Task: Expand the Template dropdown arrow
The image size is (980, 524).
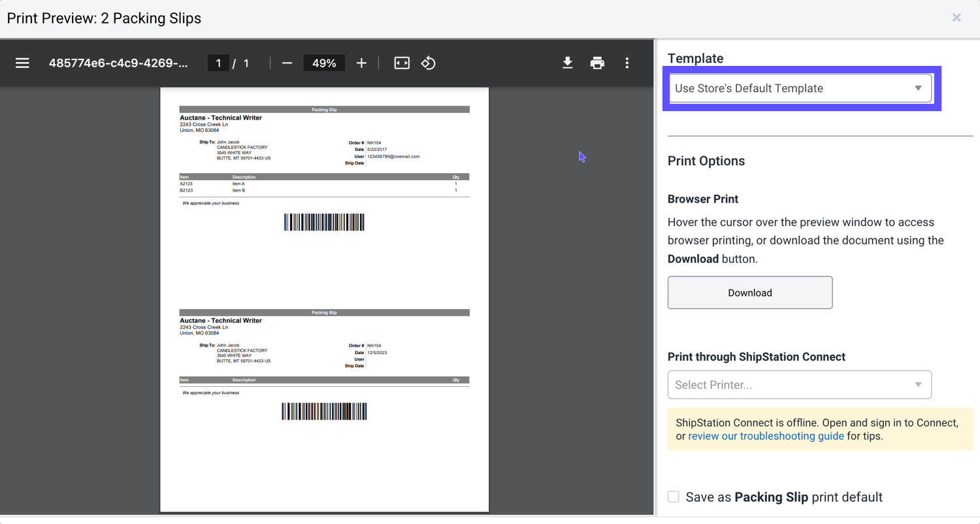Action: (919, 88)
